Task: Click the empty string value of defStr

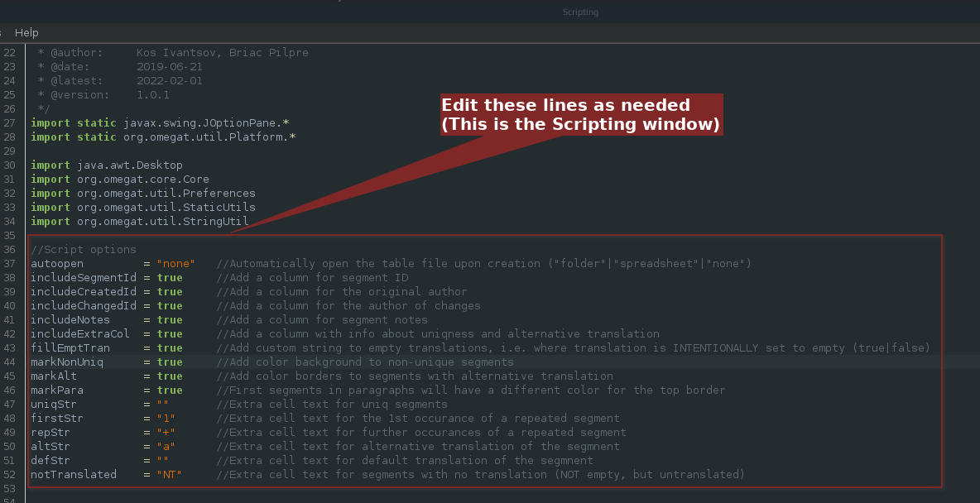Action: pos(162,461)
